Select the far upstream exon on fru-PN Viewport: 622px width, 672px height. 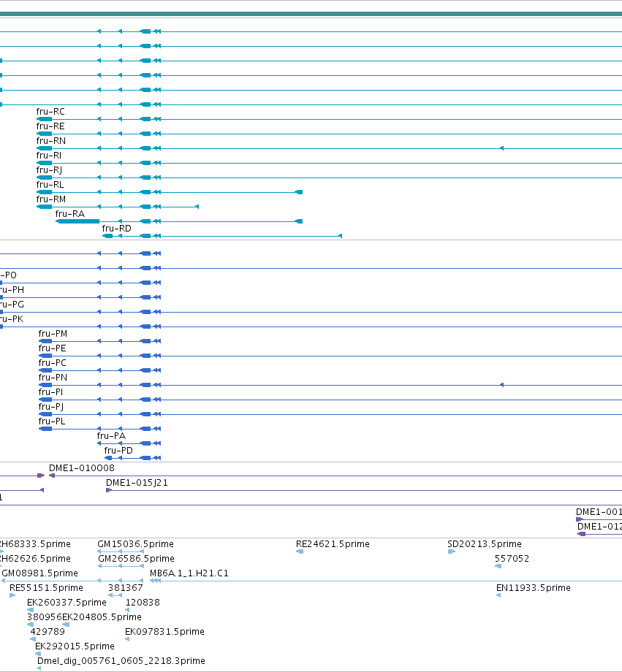501,385
